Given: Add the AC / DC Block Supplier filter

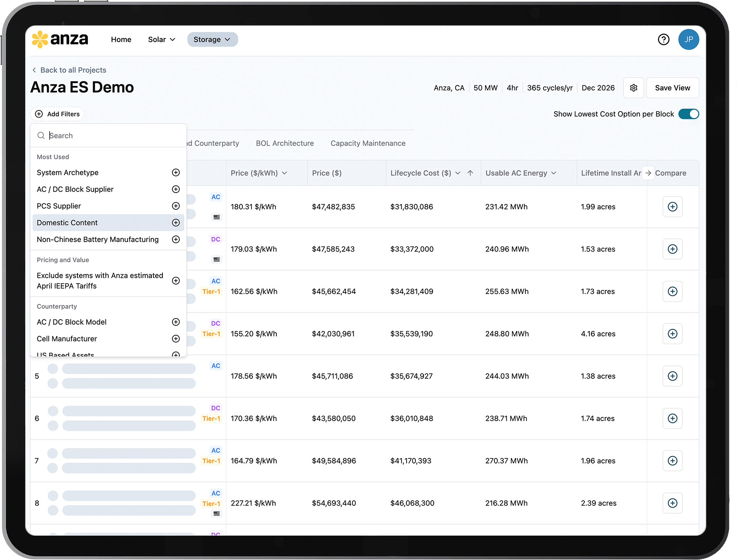Looking at the screenshot, I should 176,189.
